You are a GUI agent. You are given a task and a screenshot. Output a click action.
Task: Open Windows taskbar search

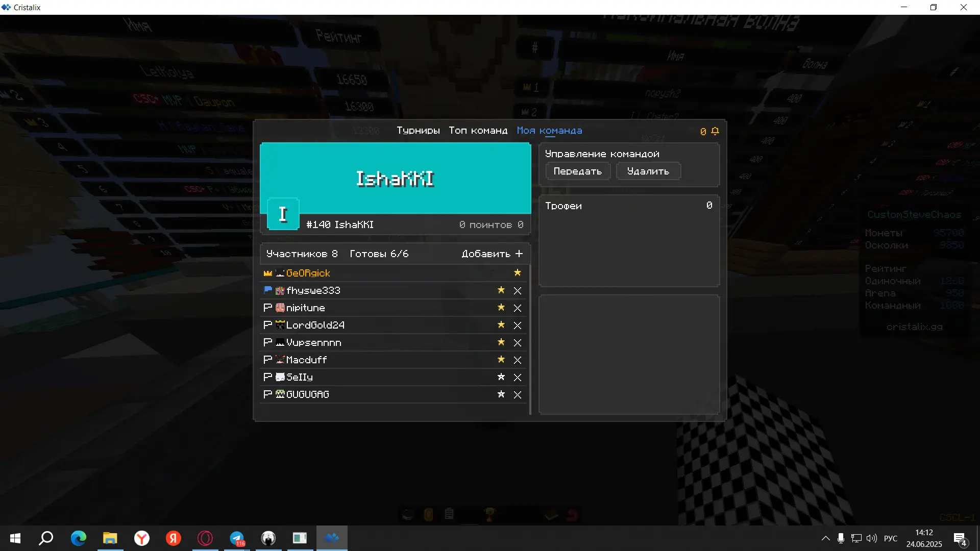[x=46, y=538]
